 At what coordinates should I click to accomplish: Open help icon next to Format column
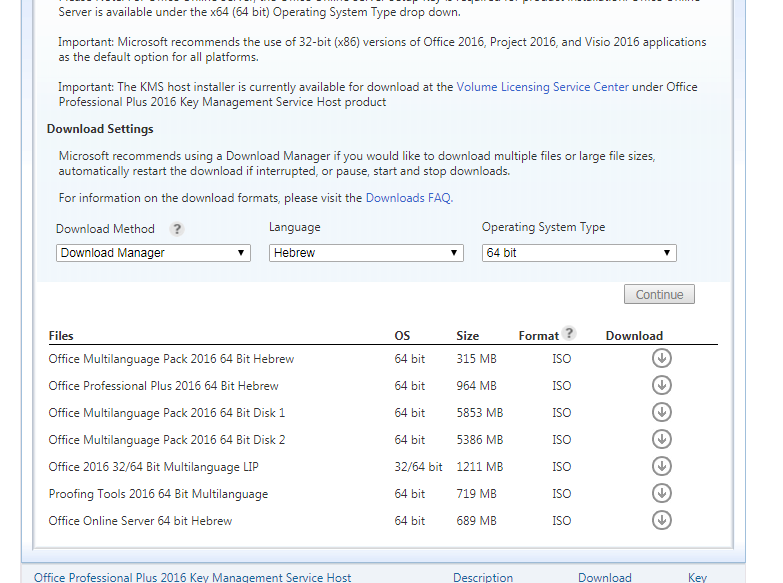coord(569,333)
